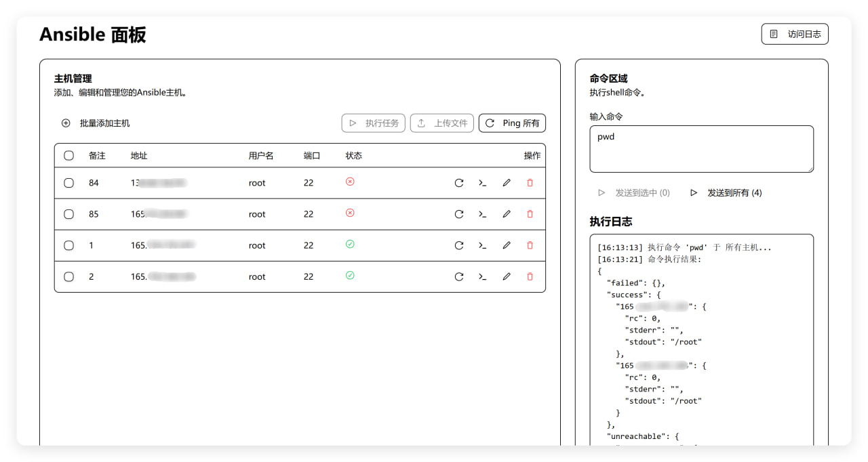Click the host management description text
Viewport: 868px width, 462px height.
point(121,93)
